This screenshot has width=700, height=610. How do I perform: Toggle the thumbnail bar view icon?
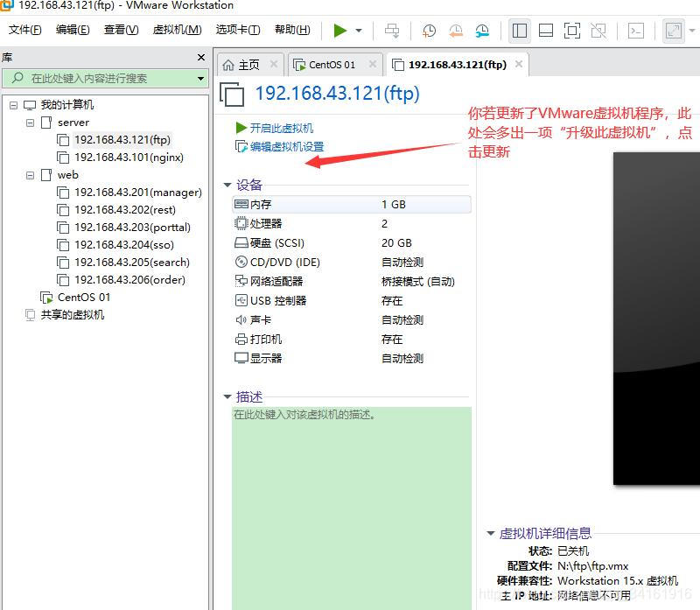point(545,31)
